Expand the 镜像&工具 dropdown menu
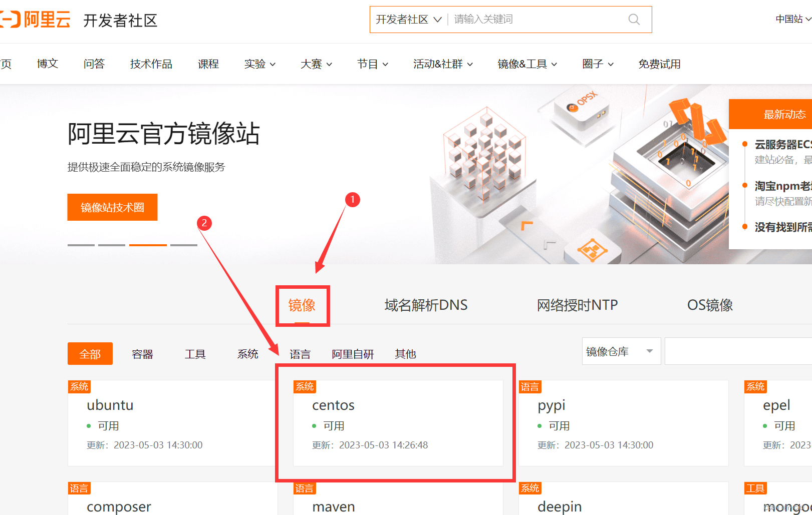The height and width of the screenshot is (515, 812). pos(527,64)
